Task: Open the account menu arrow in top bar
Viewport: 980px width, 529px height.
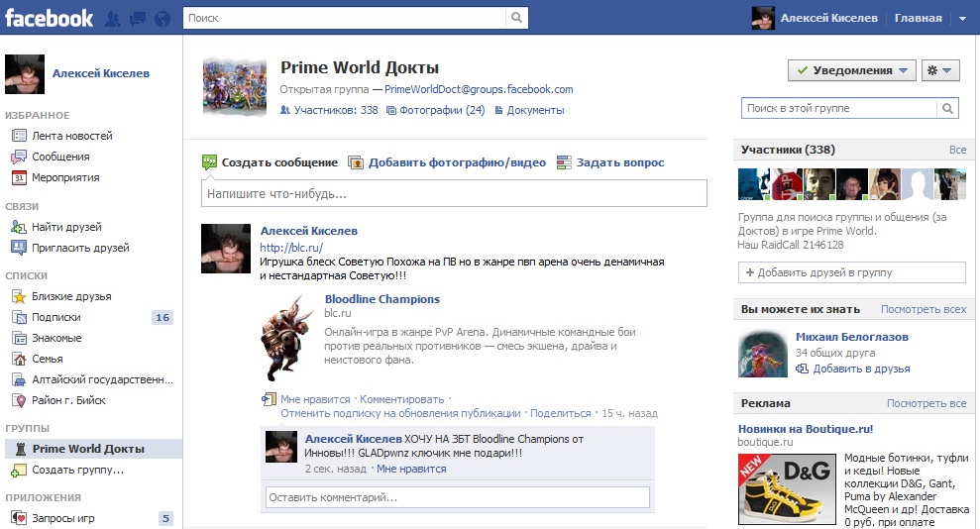Action: coord(962,18)
